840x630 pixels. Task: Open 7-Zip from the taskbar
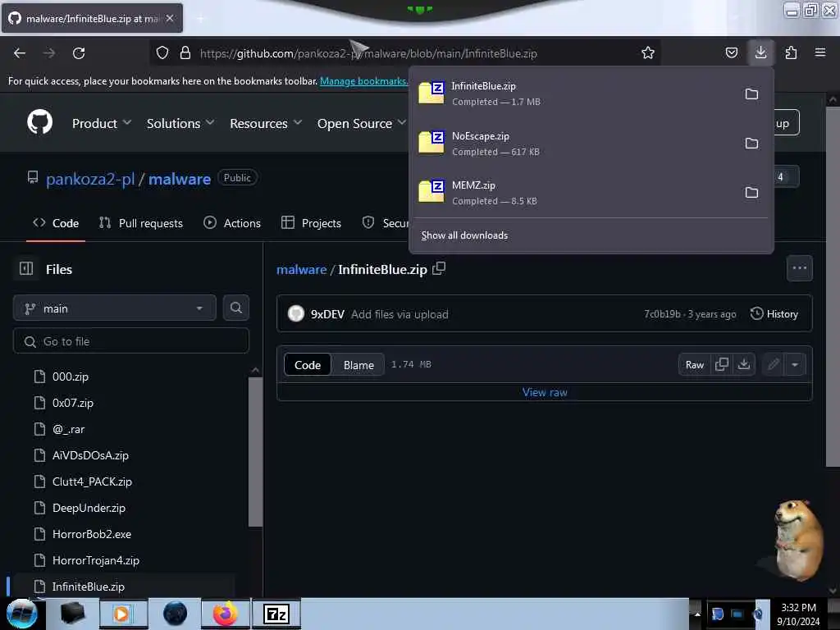(x=276, y=614)
